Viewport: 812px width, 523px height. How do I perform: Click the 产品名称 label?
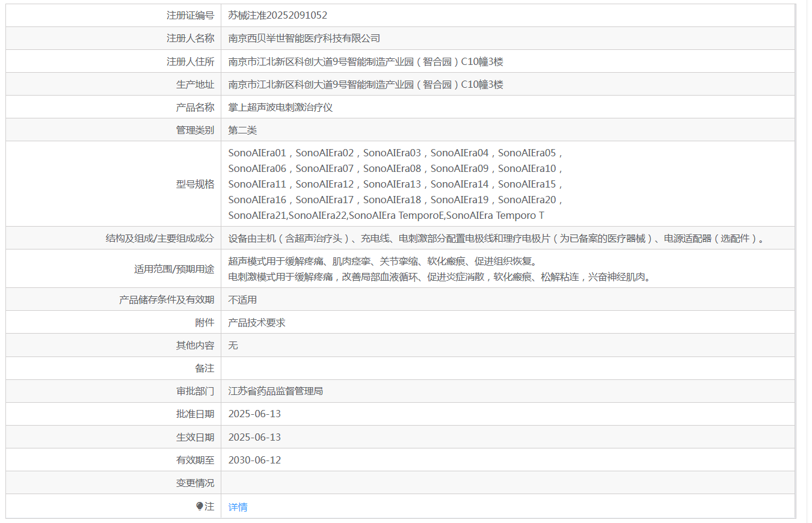[195, 107]
